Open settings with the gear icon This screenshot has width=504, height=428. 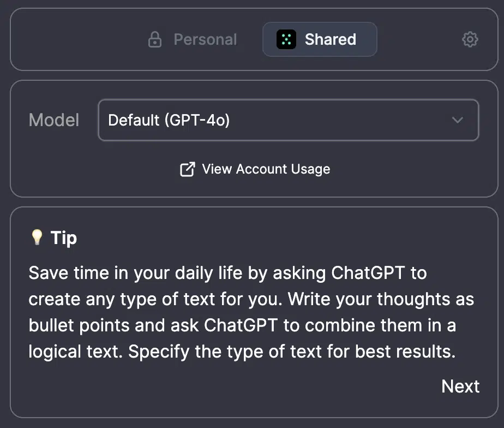(470, 39)
